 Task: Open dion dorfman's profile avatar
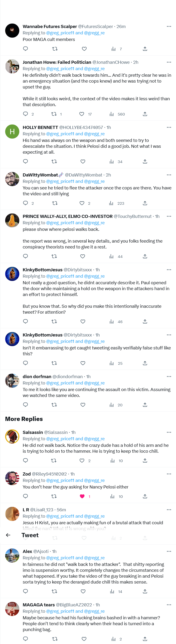click(x=12, y=380)
